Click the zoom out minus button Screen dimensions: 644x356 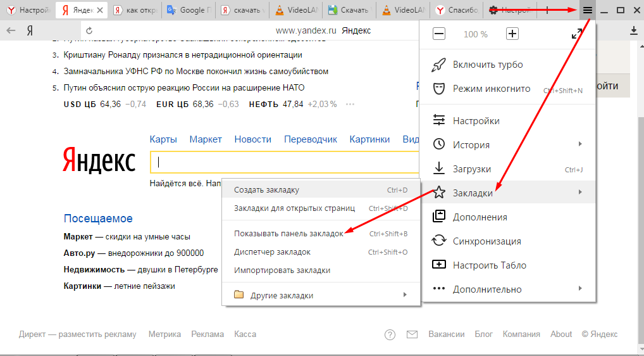[x=438, y=34]
